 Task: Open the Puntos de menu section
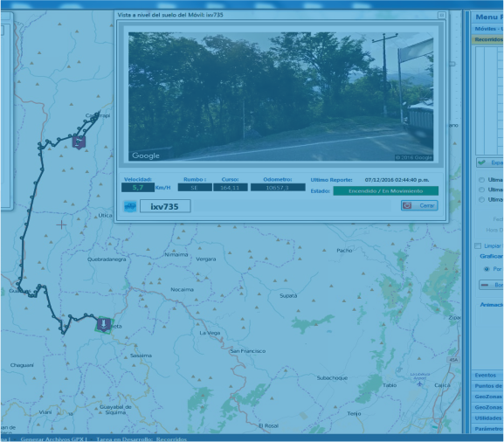pyautogui.click(x=487, y=386)
